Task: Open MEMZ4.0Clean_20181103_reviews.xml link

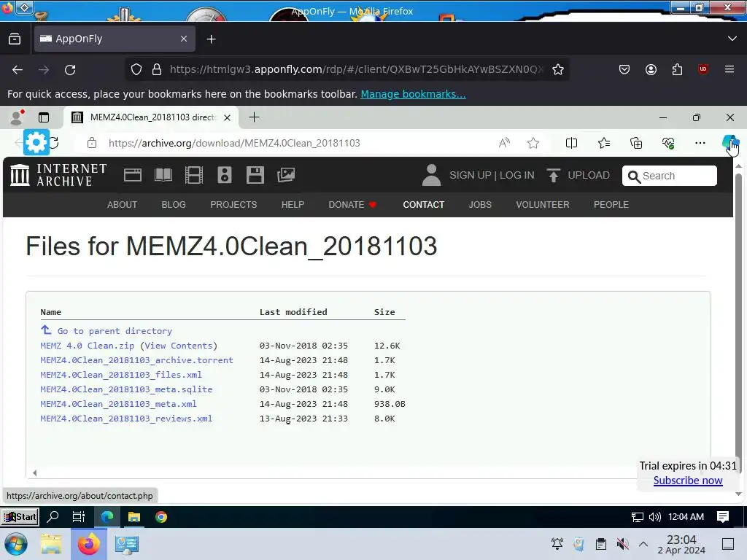Action: coord(126,419)
